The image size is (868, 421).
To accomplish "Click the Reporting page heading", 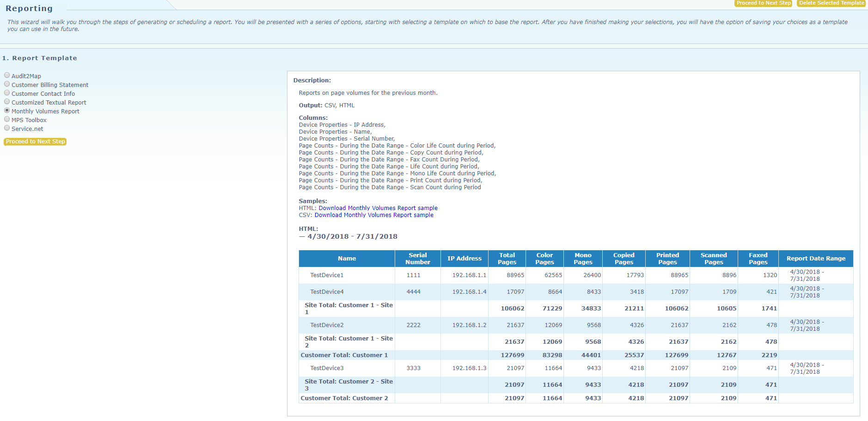I will (x=29, y=8).
